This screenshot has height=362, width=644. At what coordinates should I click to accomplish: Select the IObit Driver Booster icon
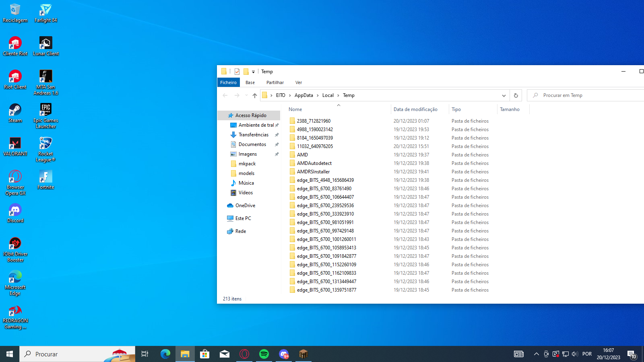(15, 249)
